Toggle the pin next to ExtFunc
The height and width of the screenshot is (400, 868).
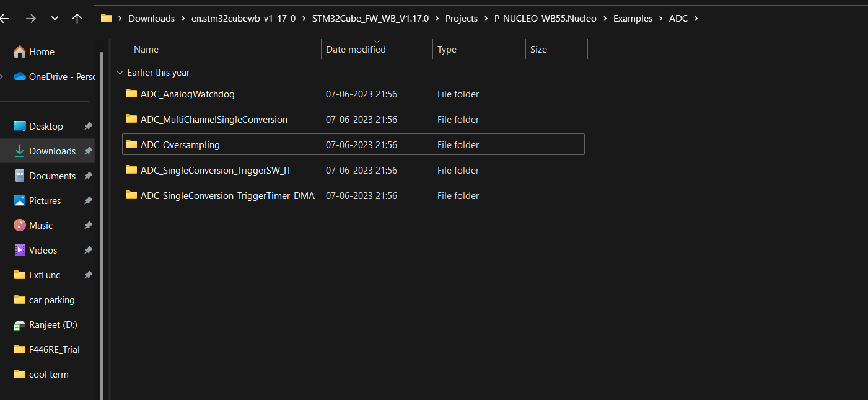(x=88, y=275)
